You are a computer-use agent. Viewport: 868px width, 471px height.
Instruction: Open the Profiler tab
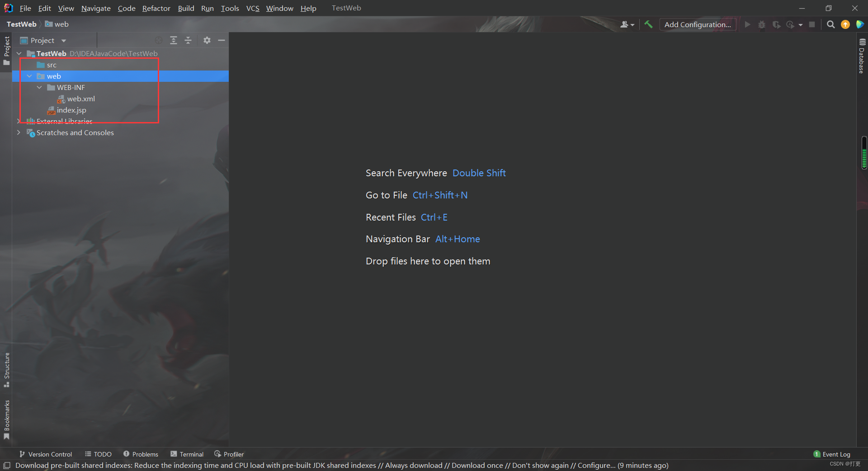pyautogui.click(x=229, y=454)
